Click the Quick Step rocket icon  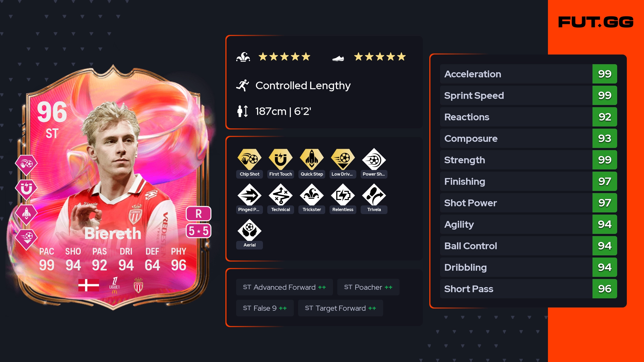(x=312, y=160)
